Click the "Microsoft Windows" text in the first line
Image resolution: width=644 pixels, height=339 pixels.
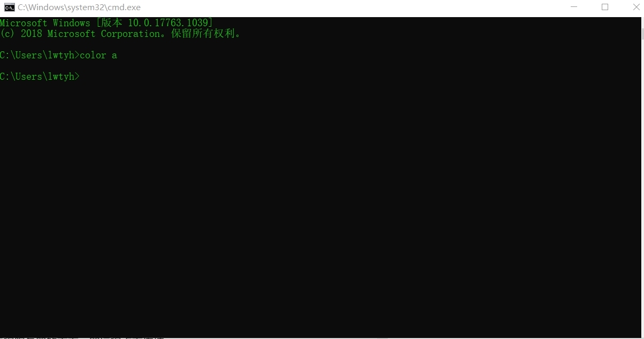coord(45,23)
